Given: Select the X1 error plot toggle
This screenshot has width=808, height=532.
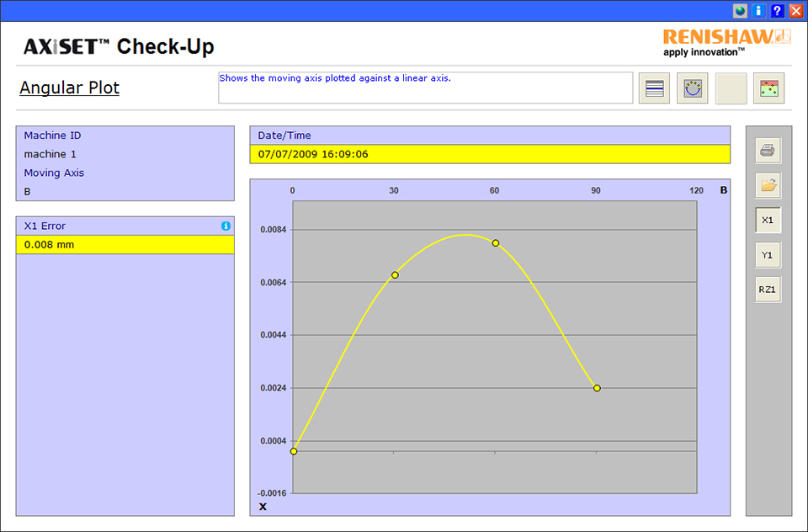Looking at the screenshot, I should [x=768, y=221].
